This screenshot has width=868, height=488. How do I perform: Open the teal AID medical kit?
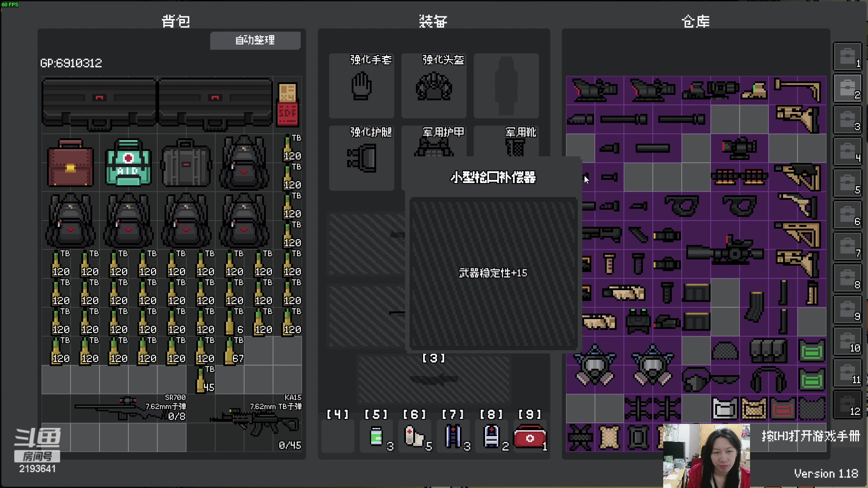[x=128, y=164]
